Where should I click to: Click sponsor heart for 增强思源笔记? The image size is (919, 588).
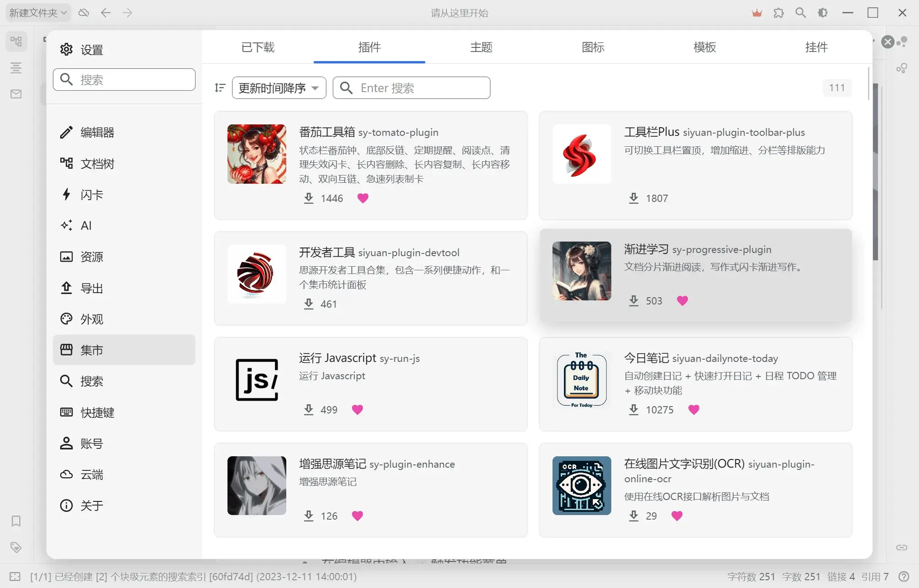[x=357, y=516]
